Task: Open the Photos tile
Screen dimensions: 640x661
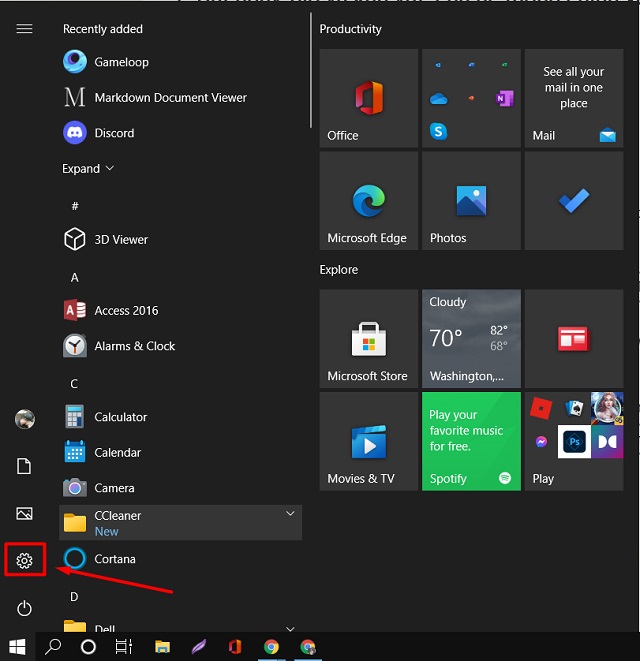Action: tap(471, 201)
